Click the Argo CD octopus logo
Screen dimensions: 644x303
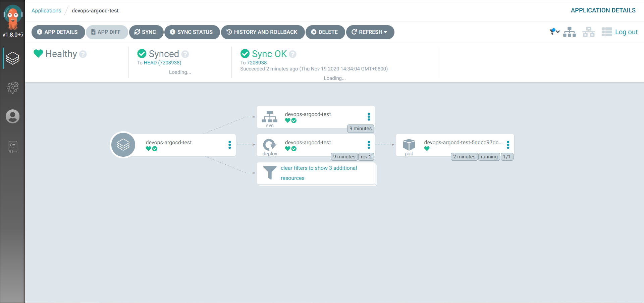click(13, 17)
